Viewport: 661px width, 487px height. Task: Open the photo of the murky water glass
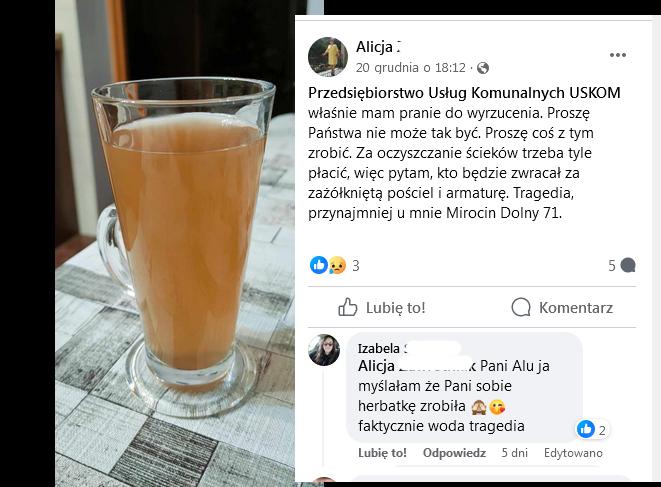click(175, 243)
